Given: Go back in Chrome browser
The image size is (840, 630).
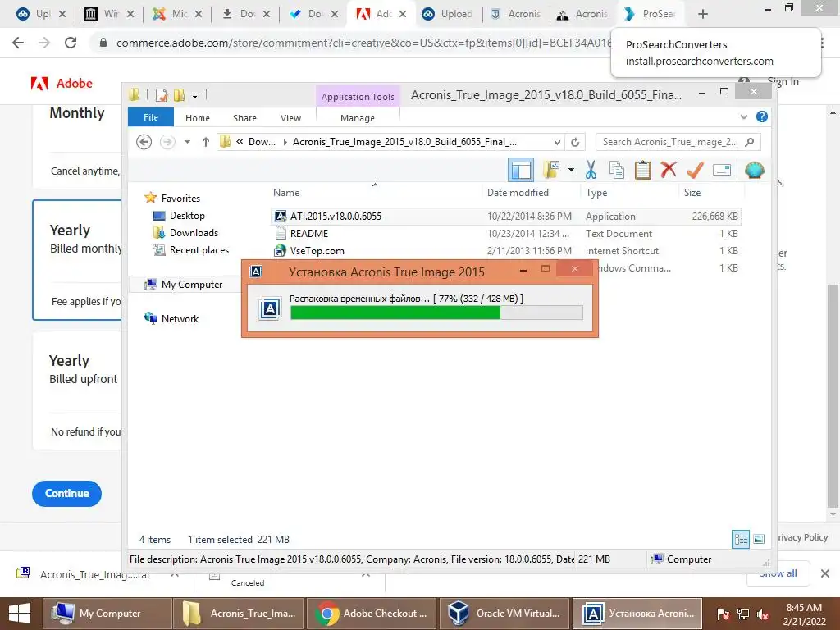Looking at the screenshot, I should point(18,43).
